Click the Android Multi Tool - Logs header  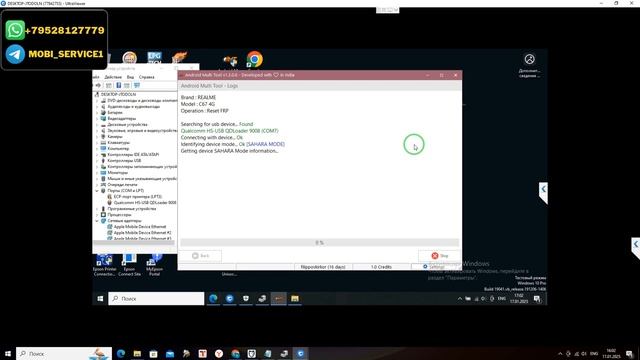(209, 86)
